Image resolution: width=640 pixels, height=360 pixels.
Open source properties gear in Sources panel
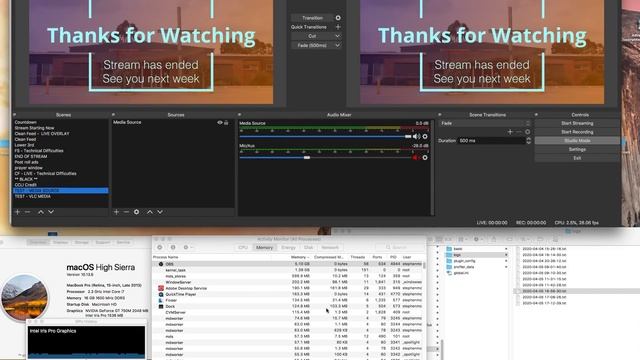click(137, 212)
